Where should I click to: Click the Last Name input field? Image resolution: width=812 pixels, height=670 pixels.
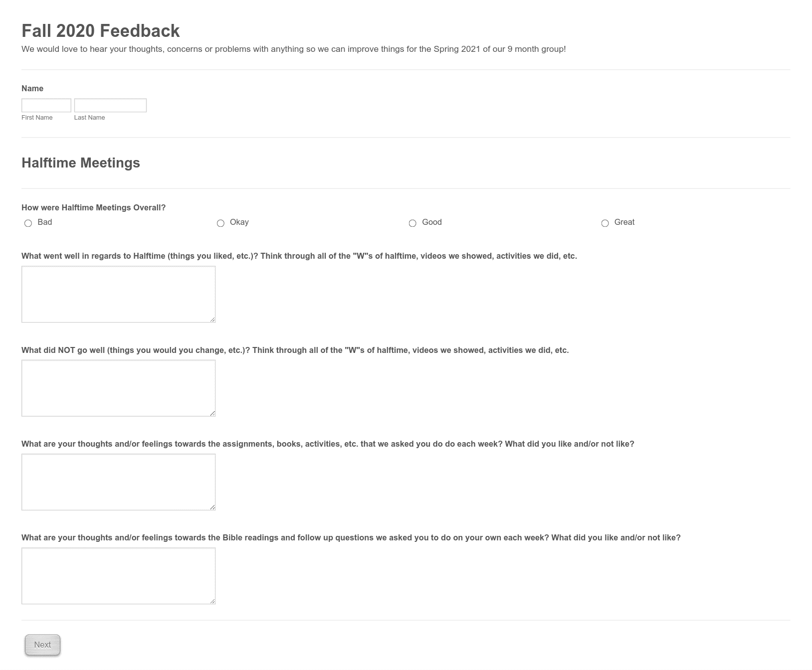pyautogui.click(x=110, y=105)
